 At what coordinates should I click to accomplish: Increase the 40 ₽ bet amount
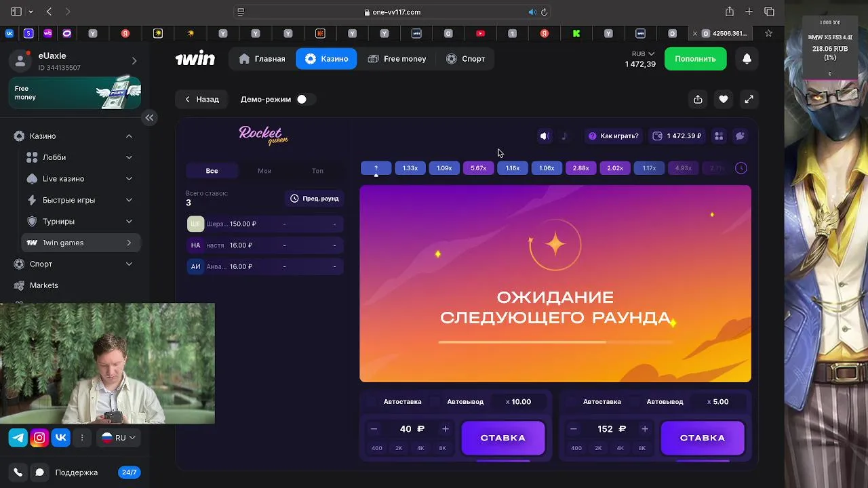[x=446, y=429]
